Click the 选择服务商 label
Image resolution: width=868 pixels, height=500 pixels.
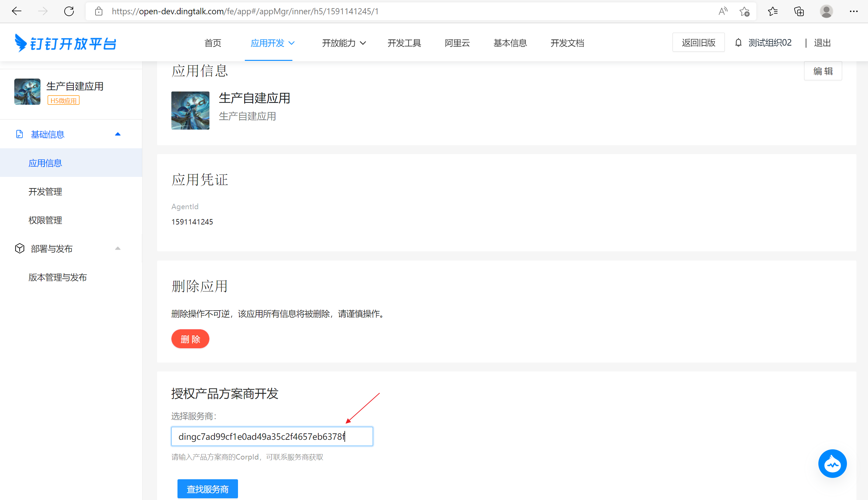click(194, 416)
